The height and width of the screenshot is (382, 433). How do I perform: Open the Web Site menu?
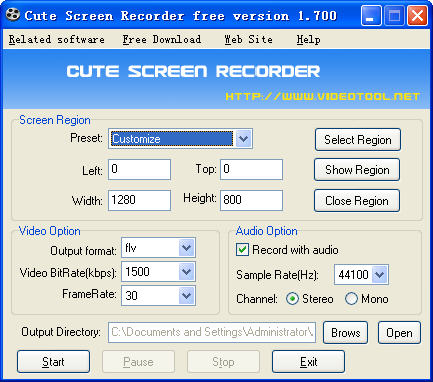[248, 39]
